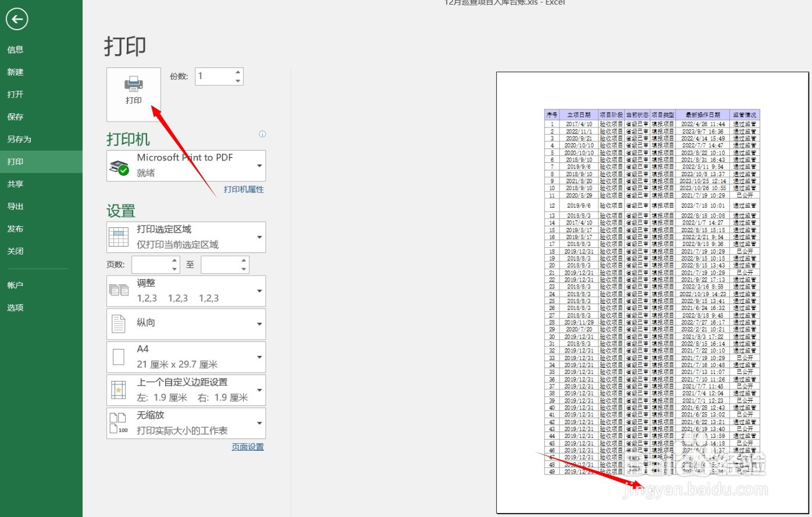The width and height of the screenshot is (812, 517).
Task: Open the collation 调整 dropdown
Action: click(x=186, y=291)
